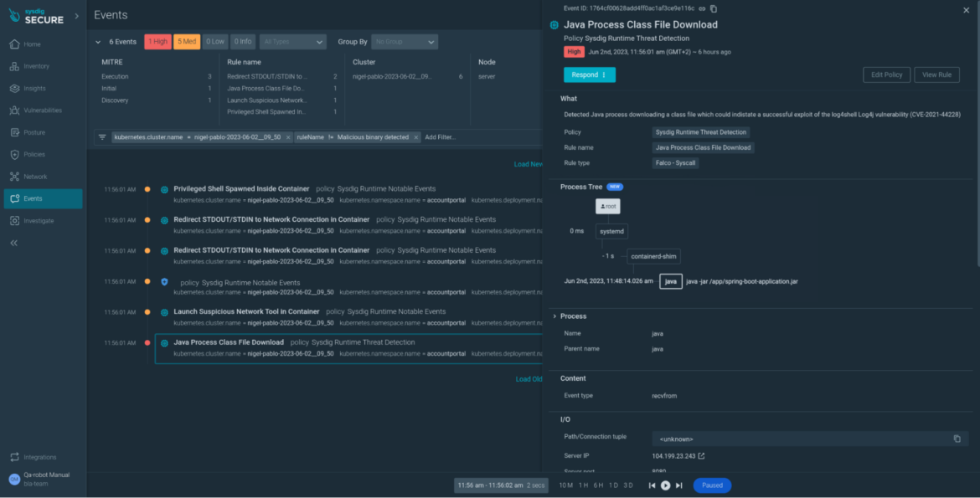The image size is (980, 498).
Task: Click the Add Filter input
Action: pyautogui.click(x=441, y=136)
